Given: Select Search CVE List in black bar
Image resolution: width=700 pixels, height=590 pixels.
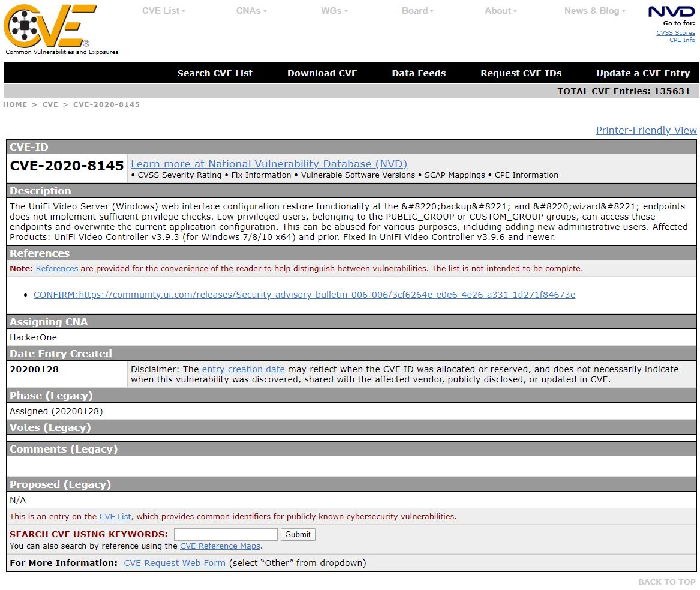Looking at the screenshot, I should tap(215, 73).
